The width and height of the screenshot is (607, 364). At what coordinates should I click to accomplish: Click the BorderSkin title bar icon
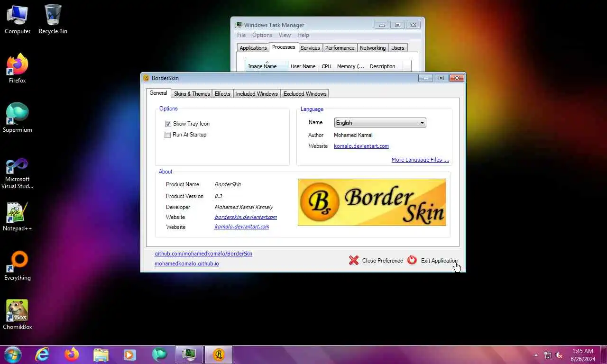tap(147, 78)
